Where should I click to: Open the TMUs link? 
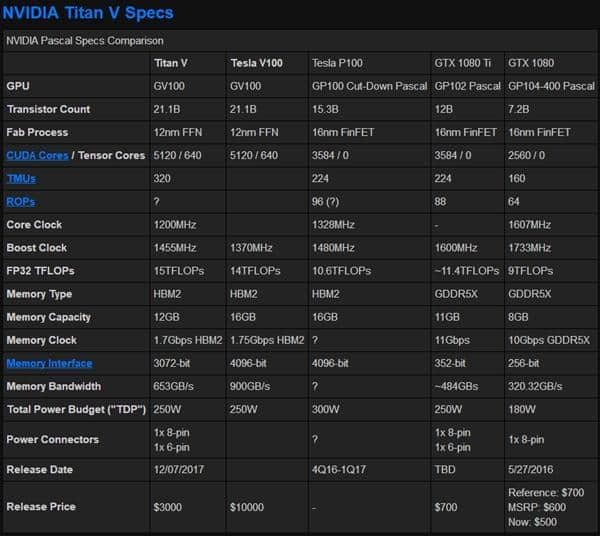21,179
